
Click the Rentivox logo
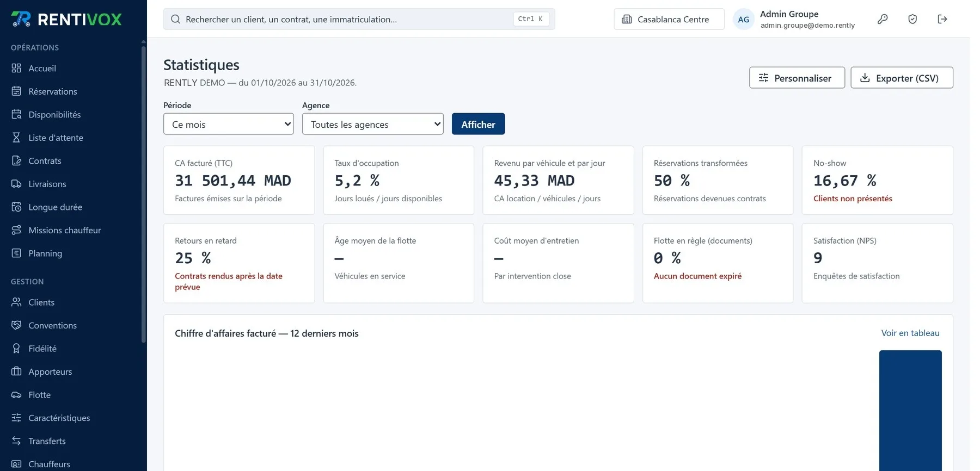coord(66,19)
